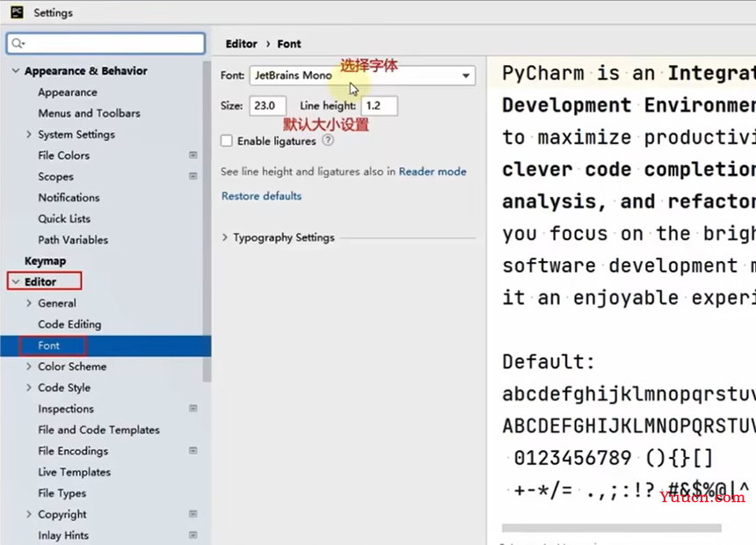Open Inspections settings
The width and height of the screenshot is (756, 545).
click(66, 409)
